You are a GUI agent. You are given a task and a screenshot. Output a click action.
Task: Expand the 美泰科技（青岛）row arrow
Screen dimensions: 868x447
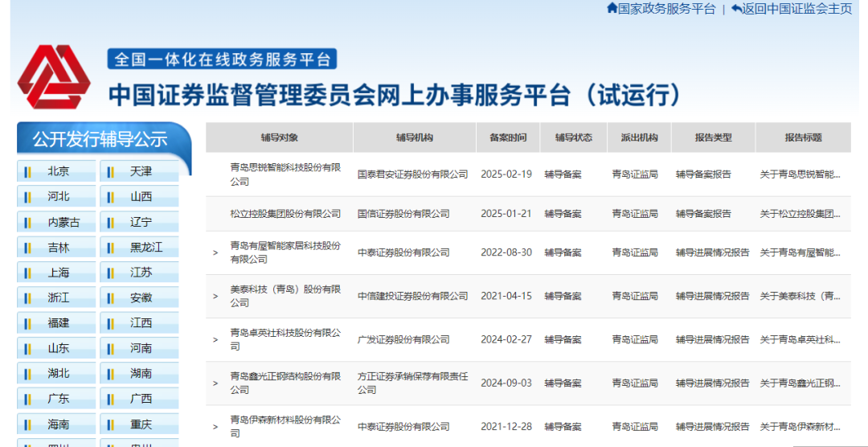coord(215,297)
